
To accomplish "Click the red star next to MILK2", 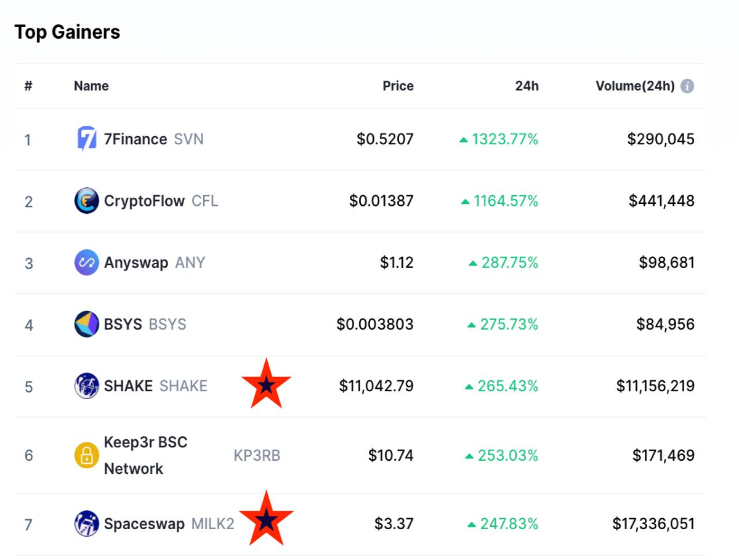I will coord(266,519).
